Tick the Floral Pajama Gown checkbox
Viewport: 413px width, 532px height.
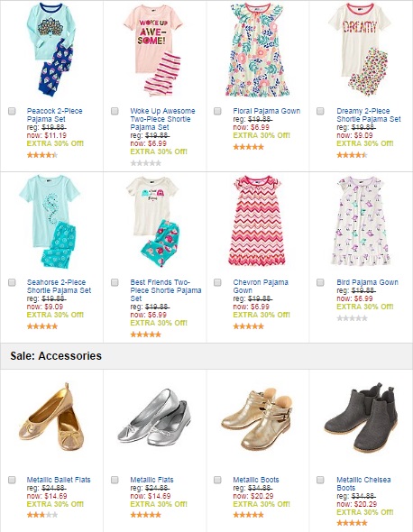coord(217,111)
